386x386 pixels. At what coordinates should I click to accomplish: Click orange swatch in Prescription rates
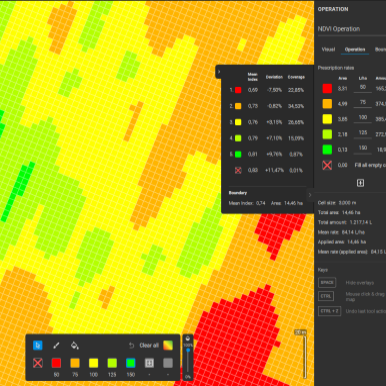point(327,104)
